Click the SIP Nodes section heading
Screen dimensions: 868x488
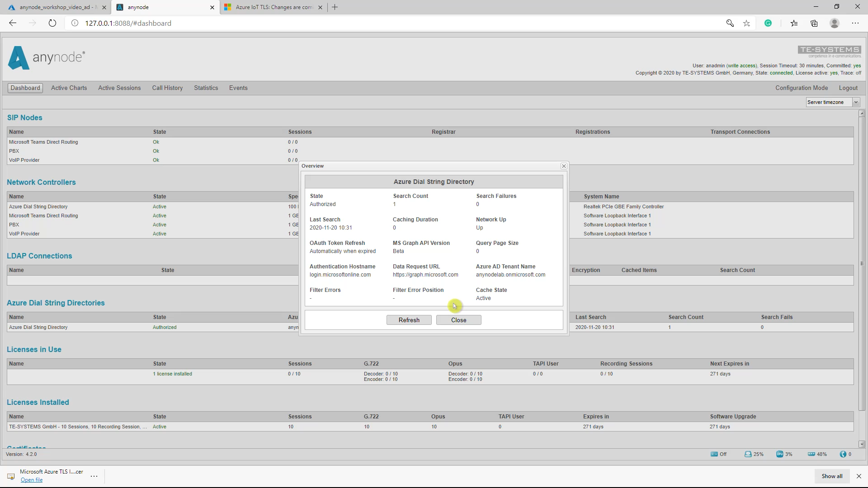[25, 117]
